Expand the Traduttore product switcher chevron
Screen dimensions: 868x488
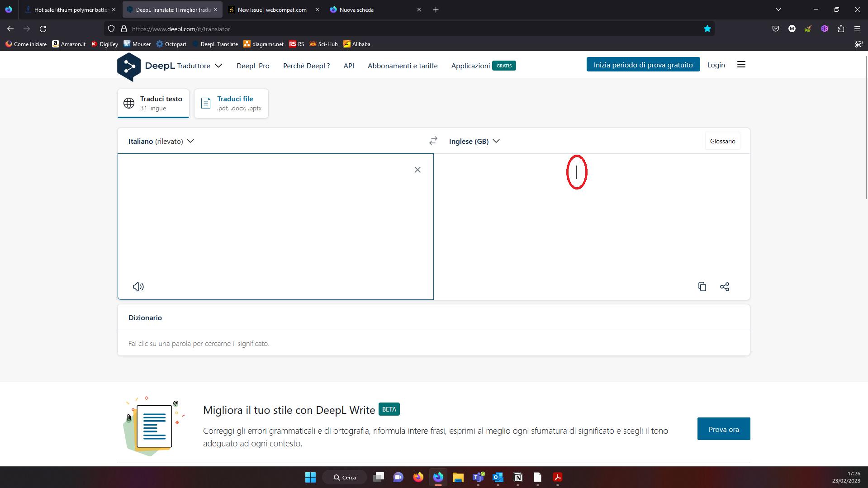(x=218, y=66)
